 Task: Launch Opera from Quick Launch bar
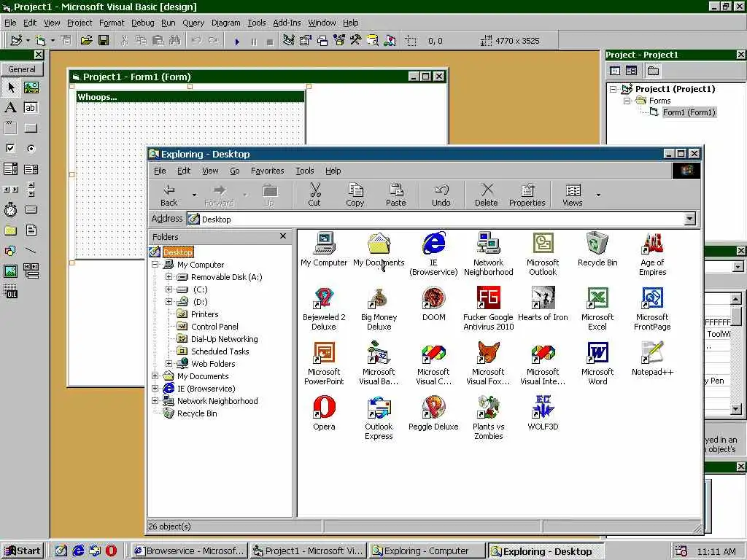point(111,551)
